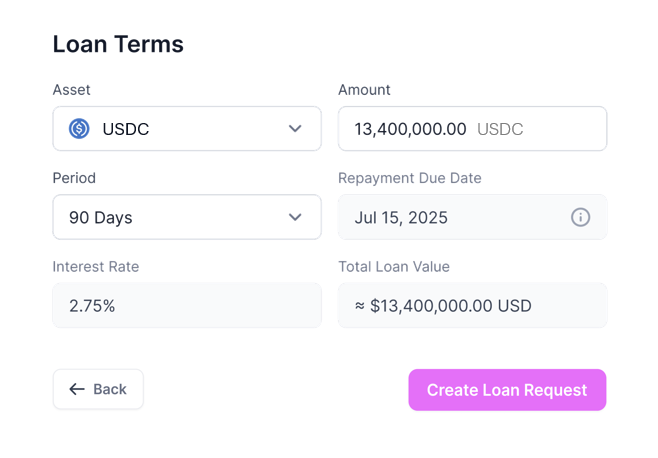658x458 pixels.
Task: Click the Asset field label
Action: coord(71,90)
